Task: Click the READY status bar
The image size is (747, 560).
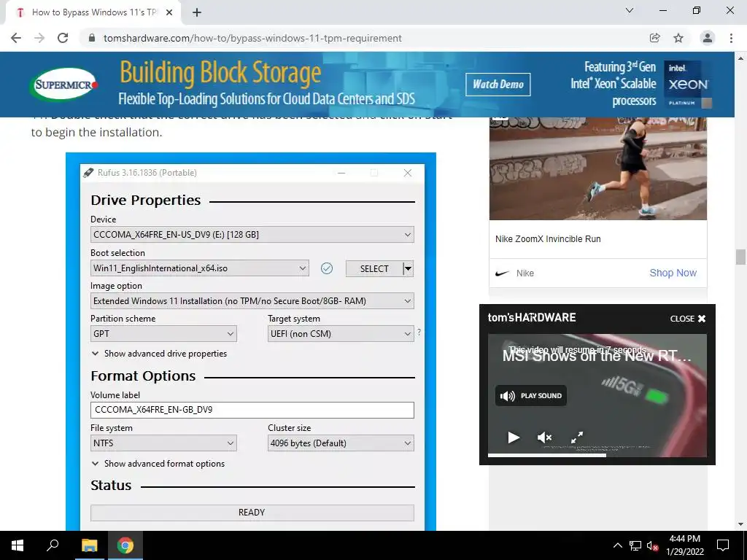Action: (x=252, y=513)
